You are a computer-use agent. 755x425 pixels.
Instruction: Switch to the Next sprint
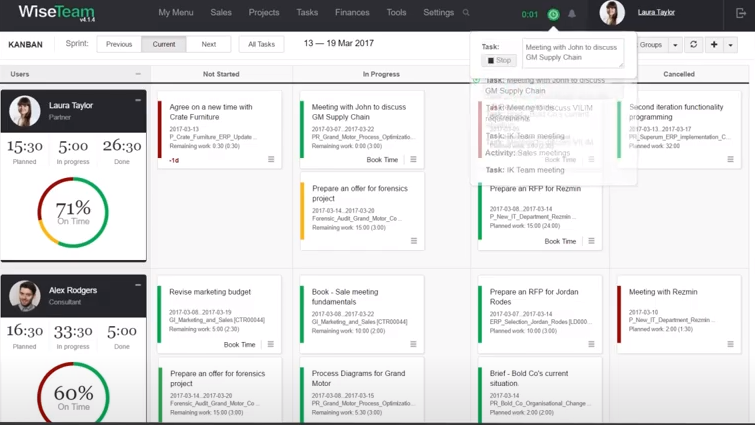point(208,44)
